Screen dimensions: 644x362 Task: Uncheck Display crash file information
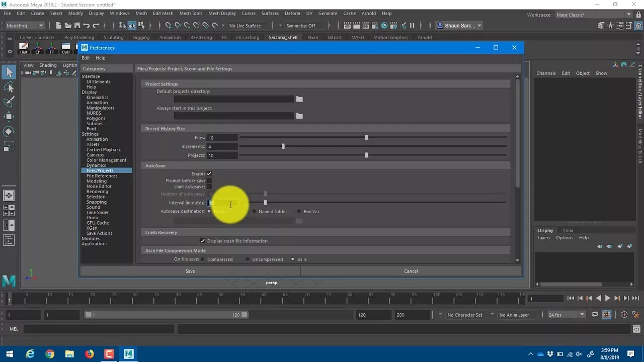[x=203, y=241]
